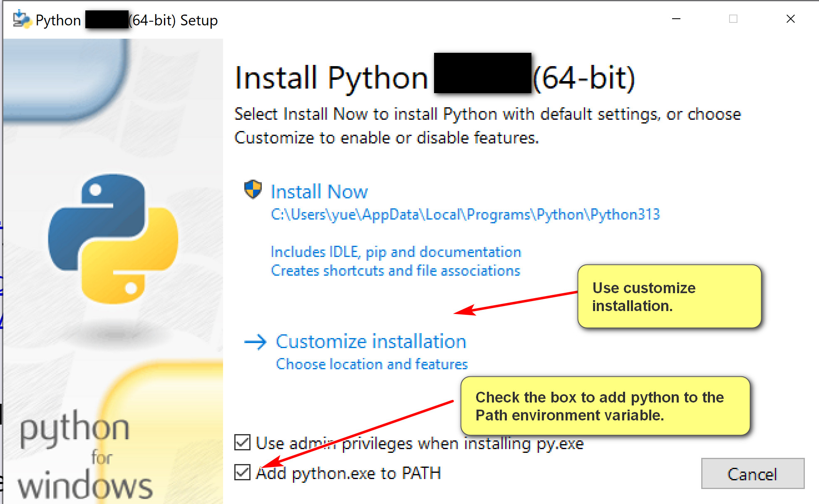Click the blue arrow beside Customize installation
The height and width of the screenshot is (504, 819).
pyautogui.click(x=255, y=342)
